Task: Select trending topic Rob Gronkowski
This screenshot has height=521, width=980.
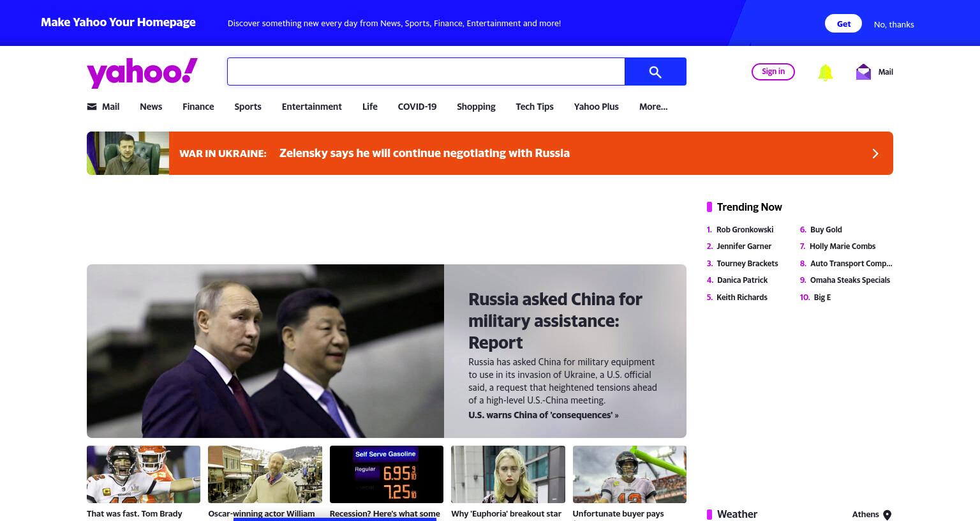Action: (745, 230)
